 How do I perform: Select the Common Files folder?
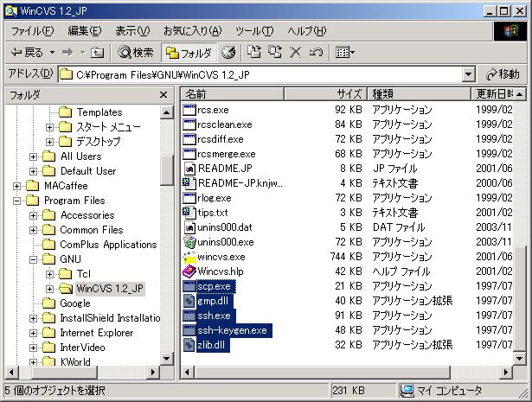(x=82, y=230)
